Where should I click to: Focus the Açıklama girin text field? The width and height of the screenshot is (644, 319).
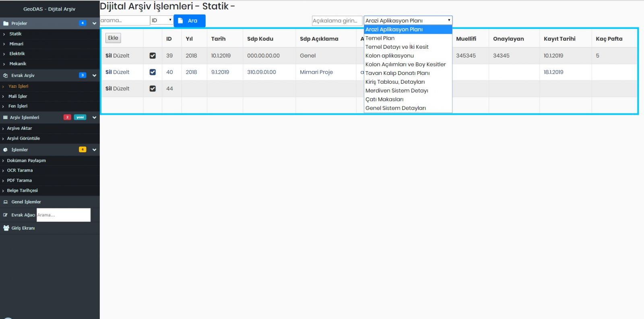[x=336, y=21]
